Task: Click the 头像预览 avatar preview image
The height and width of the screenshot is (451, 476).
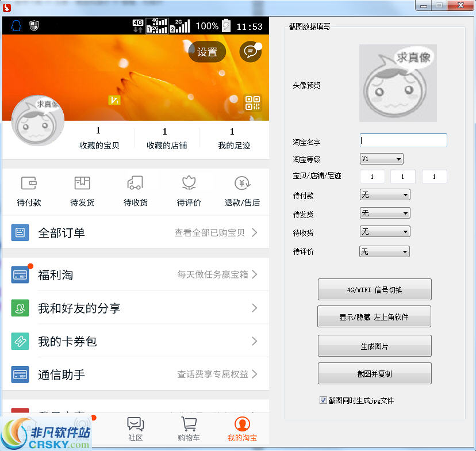Action: point(398,83)
